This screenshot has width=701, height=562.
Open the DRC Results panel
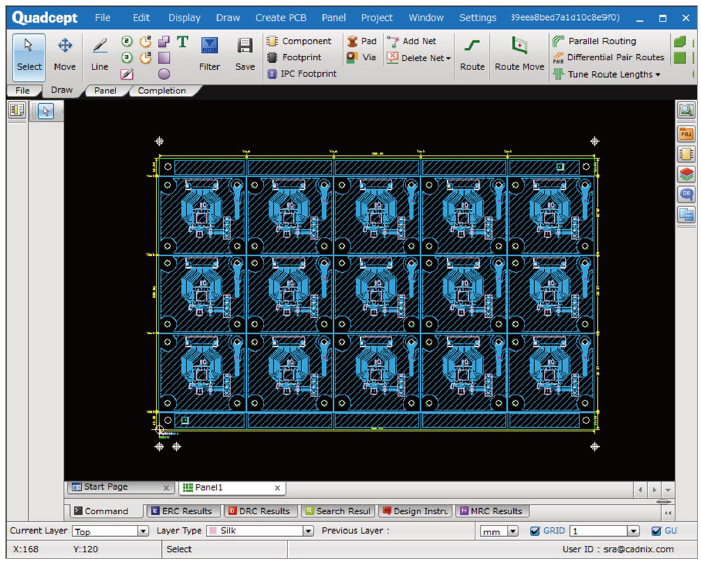click(x=258, y=510)
